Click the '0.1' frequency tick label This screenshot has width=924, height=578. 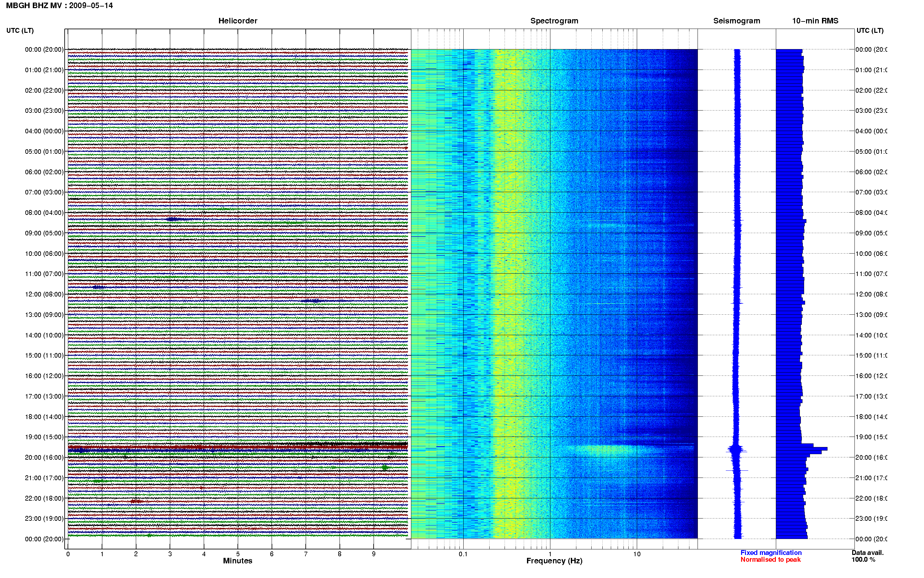463,554
